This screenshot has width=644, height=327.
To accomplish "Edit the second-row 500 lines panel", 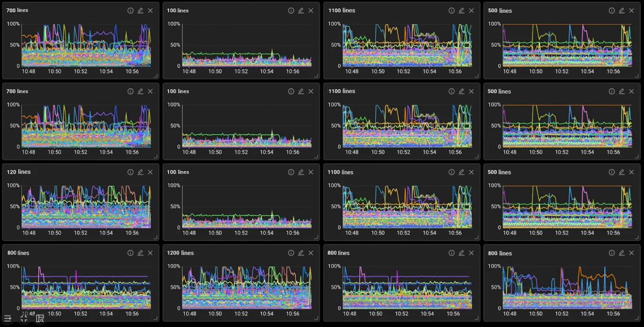I will click(x=622, y=91).
